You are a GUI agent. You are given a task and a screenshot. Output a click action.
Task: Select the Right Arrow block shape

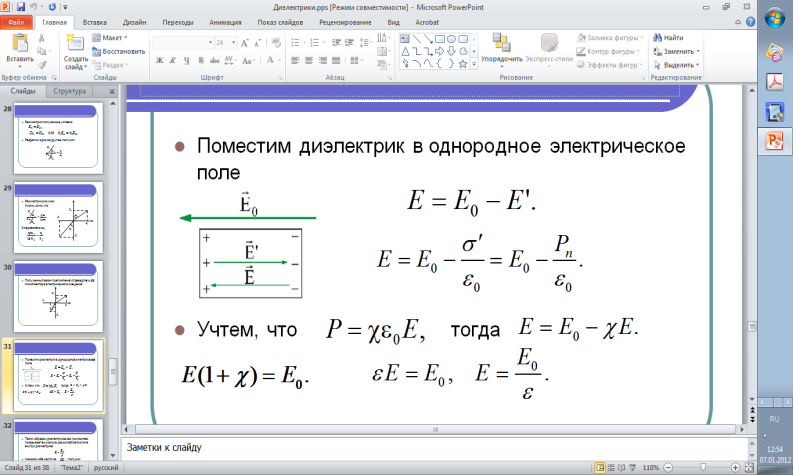coord(439,51)
